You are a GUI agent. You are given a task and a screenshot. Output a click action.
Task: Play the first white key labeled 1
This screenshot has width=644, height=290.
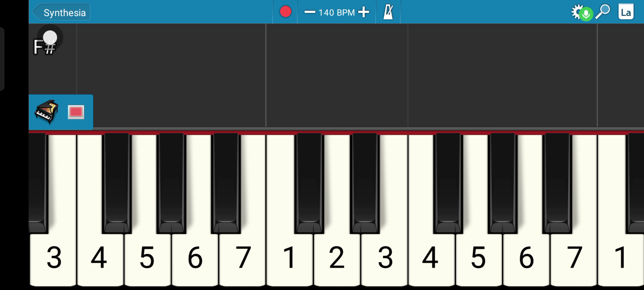coord(290,258)
